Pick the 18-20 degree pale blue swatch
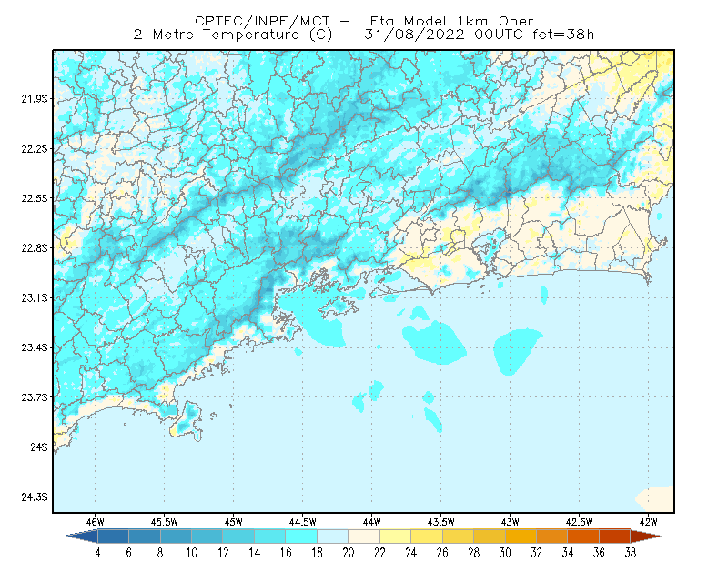 click(332, 537)
